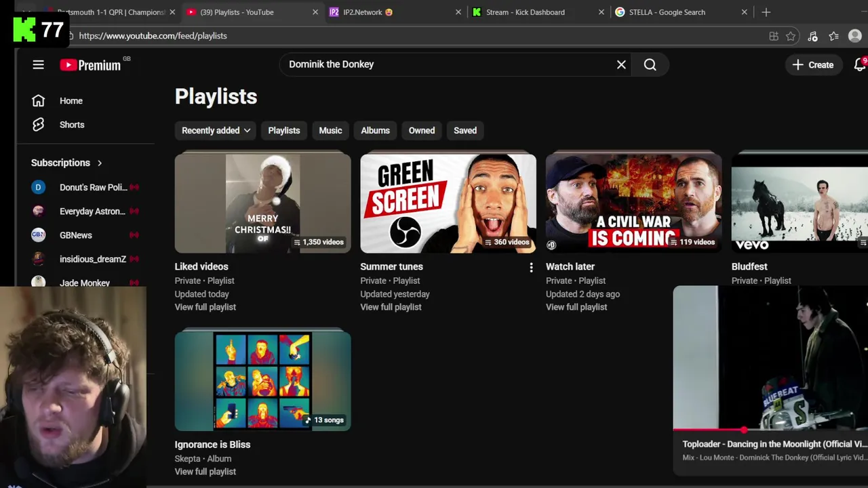
Task: Expand the Subscriptions section chevron
Action: click(x=100, y=163)
